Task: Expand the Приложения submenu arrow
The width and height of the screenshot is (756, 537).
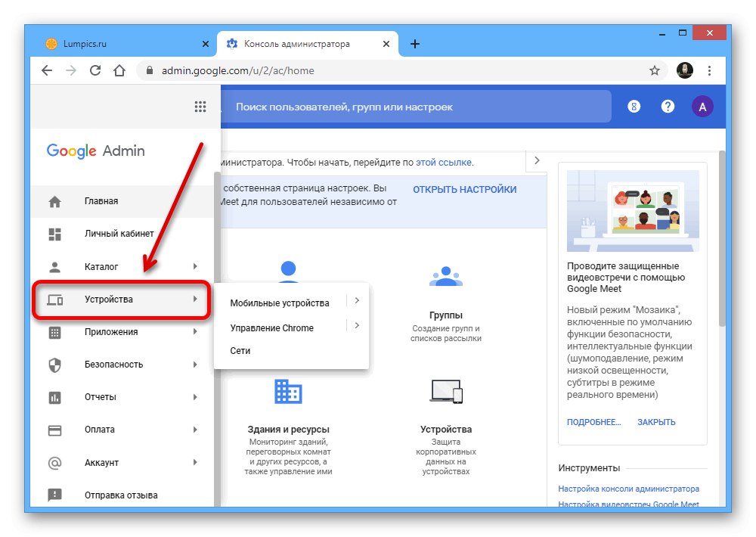Action: 195,331
